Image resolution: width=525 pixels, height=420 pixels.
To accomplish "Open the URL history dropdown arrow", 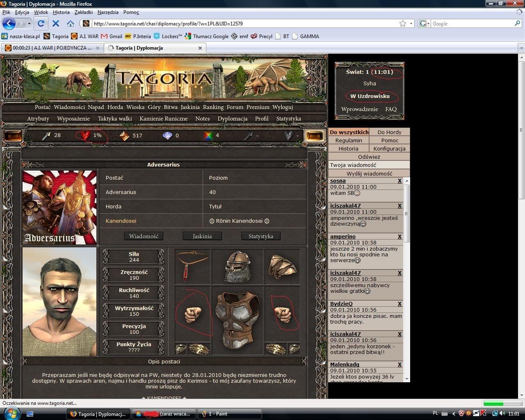I will pos(411,23).
